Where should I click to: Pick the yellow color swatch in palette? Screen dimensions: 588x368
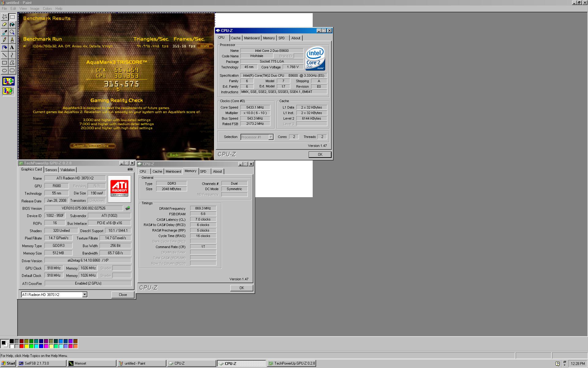click(26, 346)
